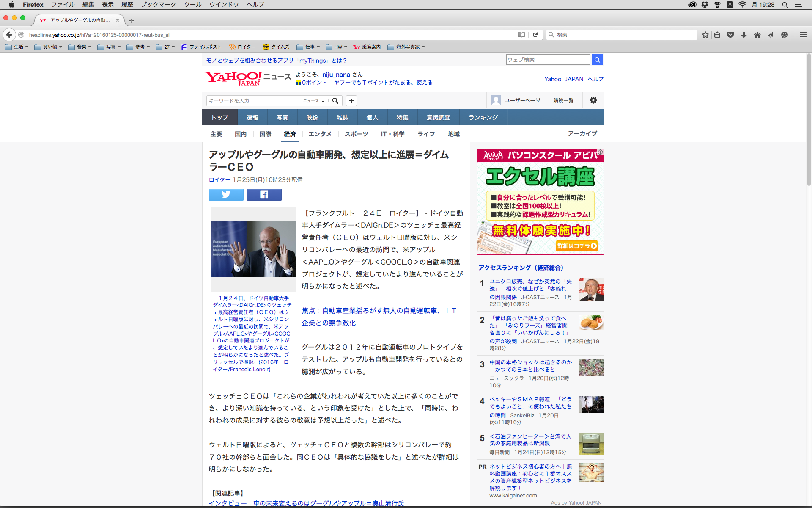812x508 pixels.
Task: Share article on Facebook
Action: tap(264, 194)
